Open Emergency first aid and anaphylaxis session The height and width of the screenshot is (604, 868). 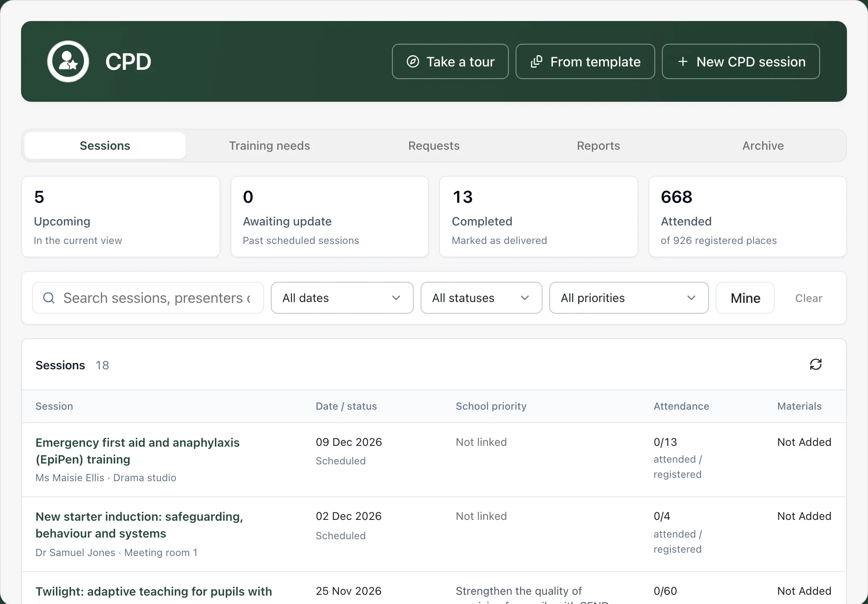(x=138, y=451)
